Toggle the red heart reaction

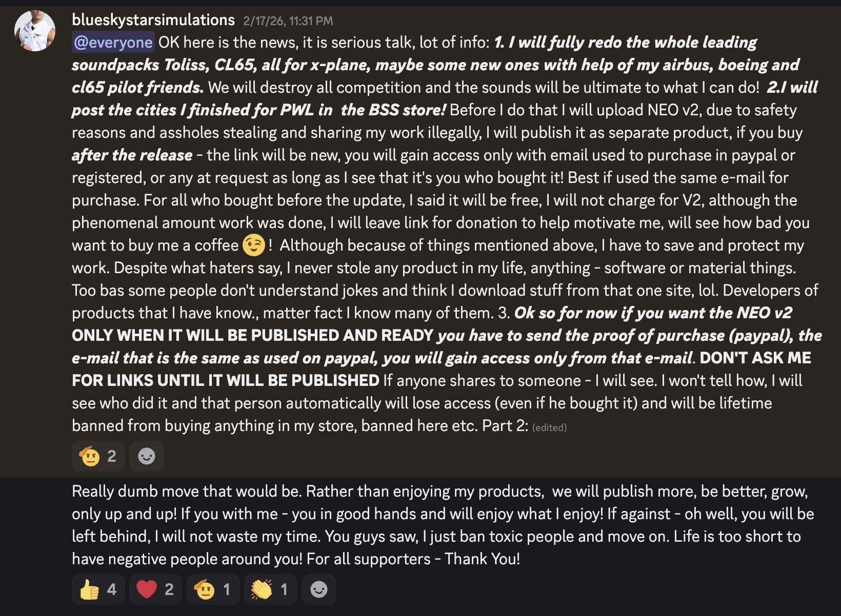156,589
